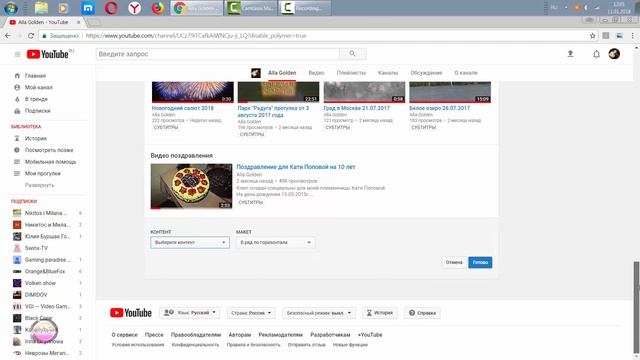Switch to the Видео tab

316,73
